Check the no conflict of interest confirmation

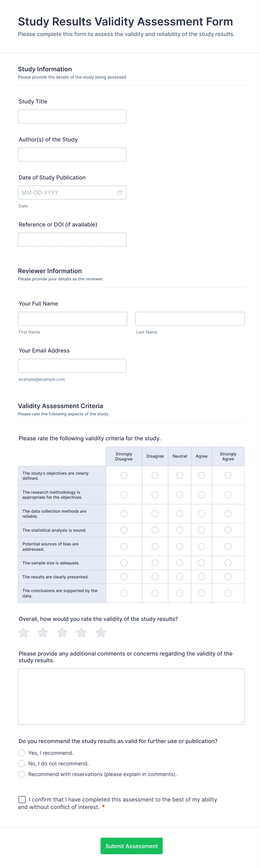22,799
